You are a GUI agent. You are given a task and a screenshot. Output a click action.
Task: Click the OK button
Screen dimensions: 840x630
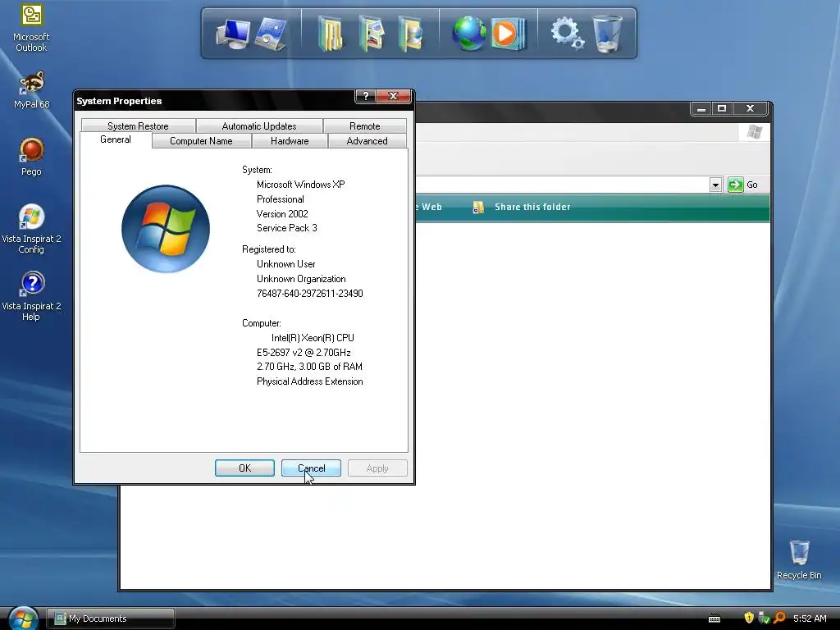point(244,468)
